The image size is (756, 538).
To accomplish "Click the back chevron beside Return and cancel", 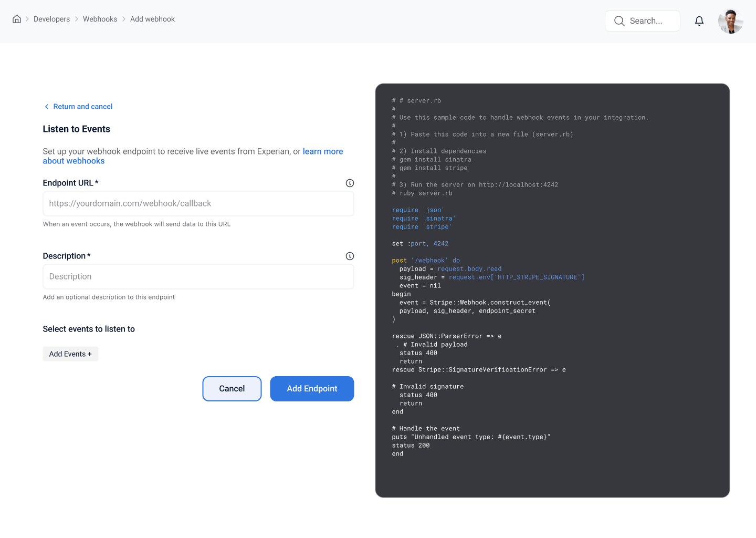I will point(47,107).
